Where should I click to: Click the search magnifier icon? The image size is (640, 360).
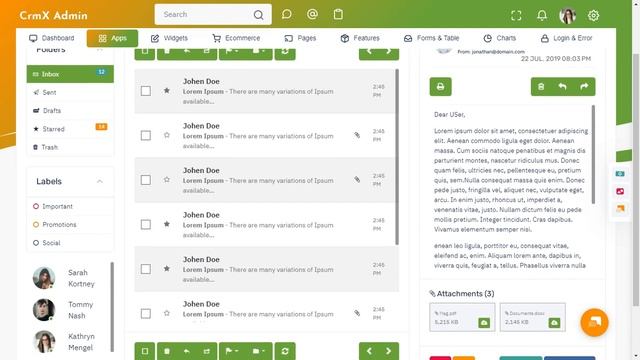(x=258, y=15)
